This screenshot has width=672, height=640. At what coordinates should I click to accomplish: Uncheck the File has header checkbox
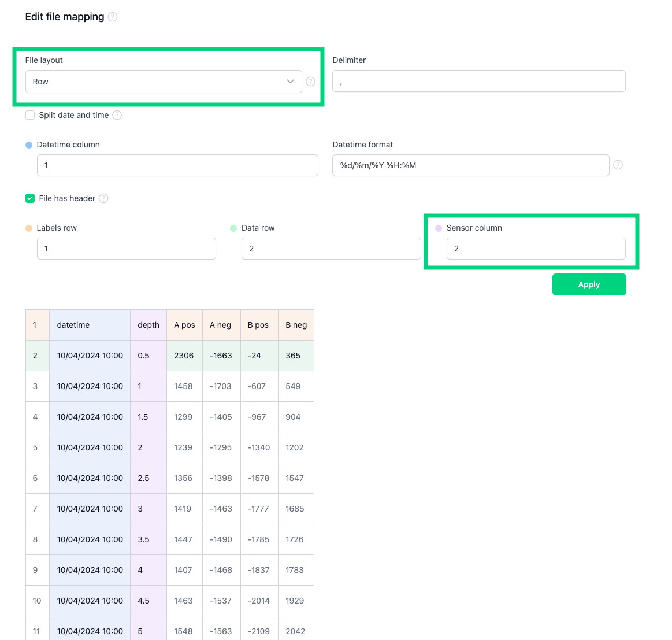30,198
